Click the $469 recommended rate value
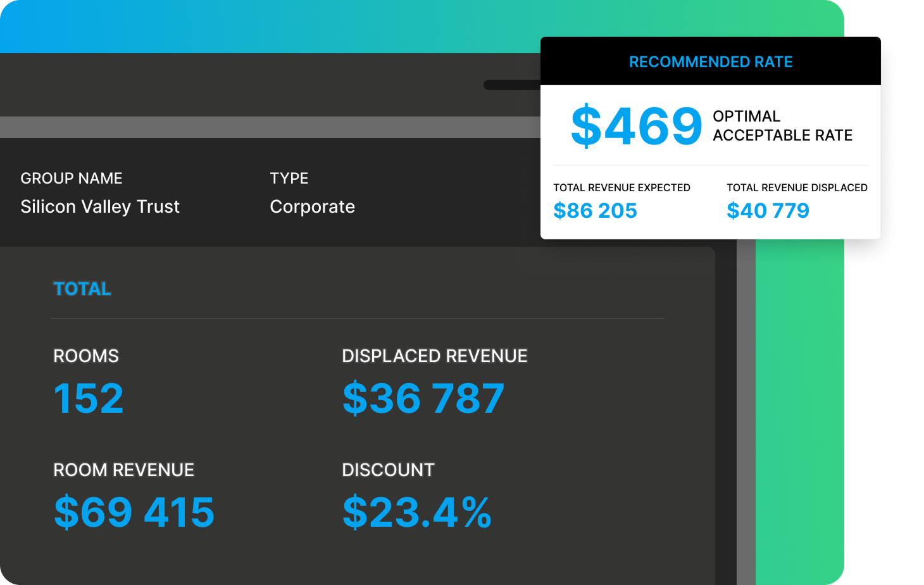 click(636, 126)
